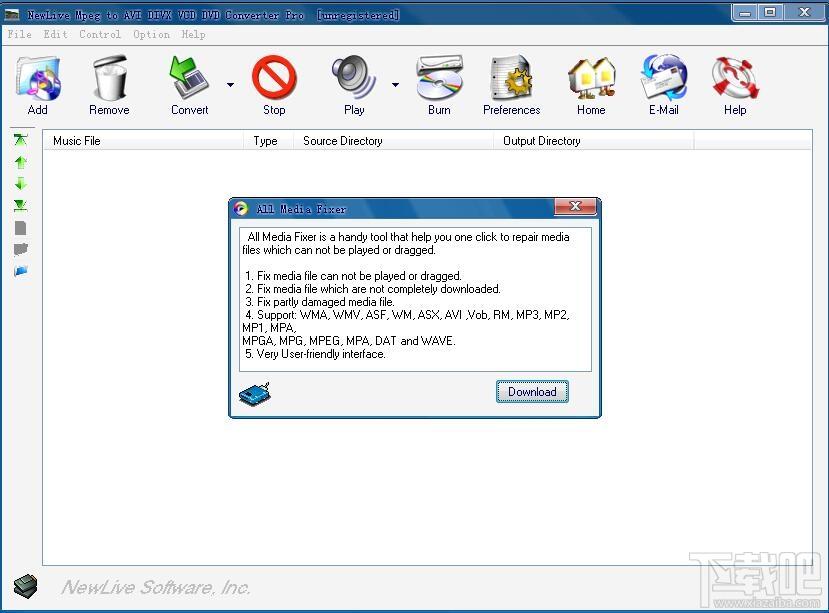Click the Play speaker icon

pos(354,78)
